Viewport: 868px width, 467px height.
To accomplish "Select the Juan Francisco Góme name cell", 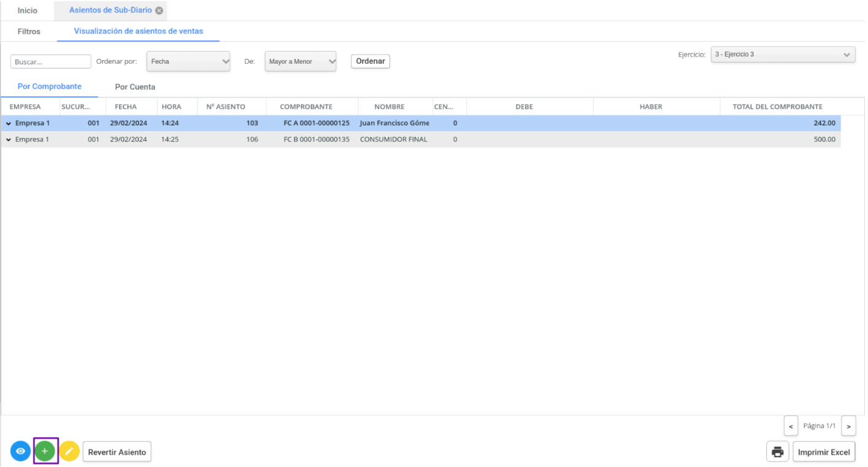I will [x=394, y=123].
